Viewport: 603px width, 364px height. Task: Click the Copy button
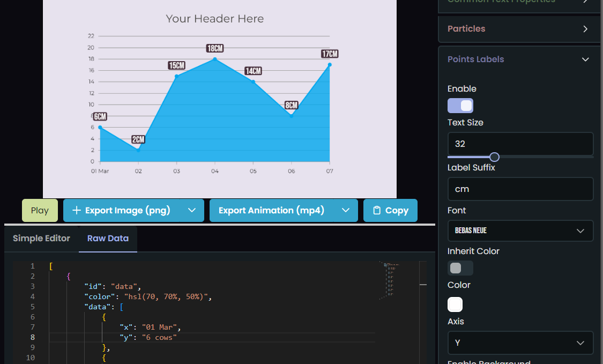click(x=390, y=210)
